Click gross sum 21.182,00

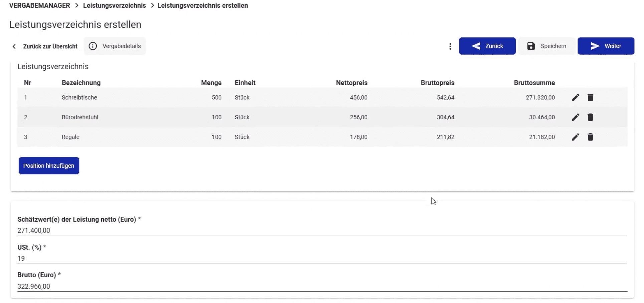[542, 137]
